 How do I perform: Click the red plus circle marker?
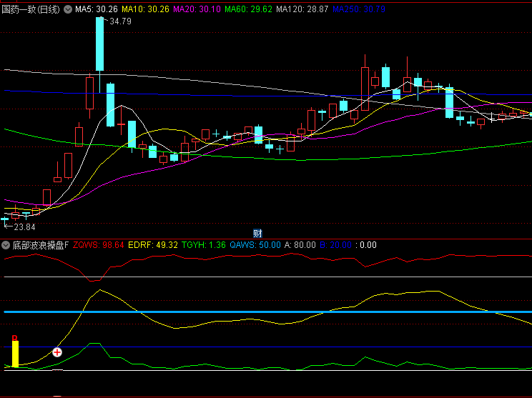57,352
